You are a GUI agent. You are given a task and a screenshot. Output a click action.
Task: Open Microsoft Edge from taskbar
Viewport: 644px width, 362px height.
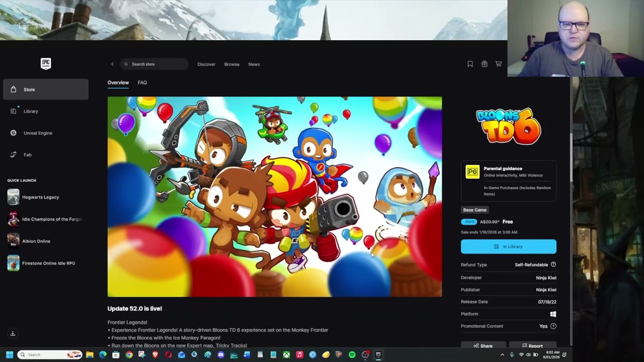point(103,354)
